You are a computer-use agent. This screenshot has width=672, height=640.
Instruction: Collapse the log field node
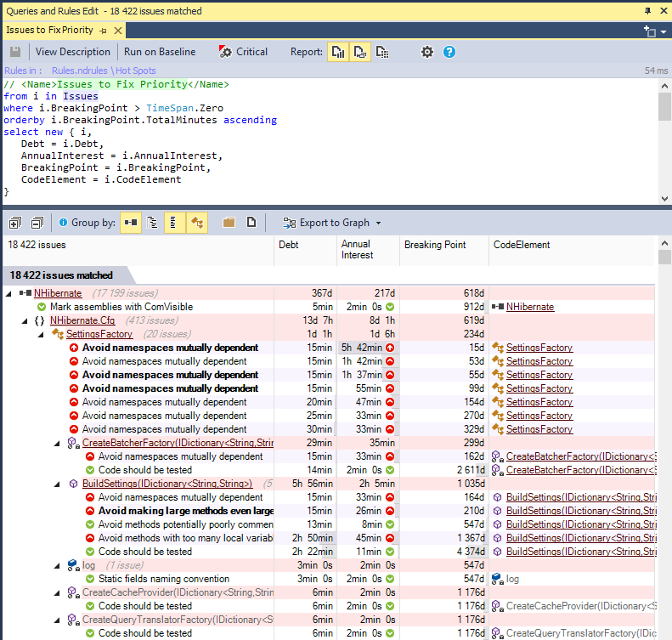[57, 566]
